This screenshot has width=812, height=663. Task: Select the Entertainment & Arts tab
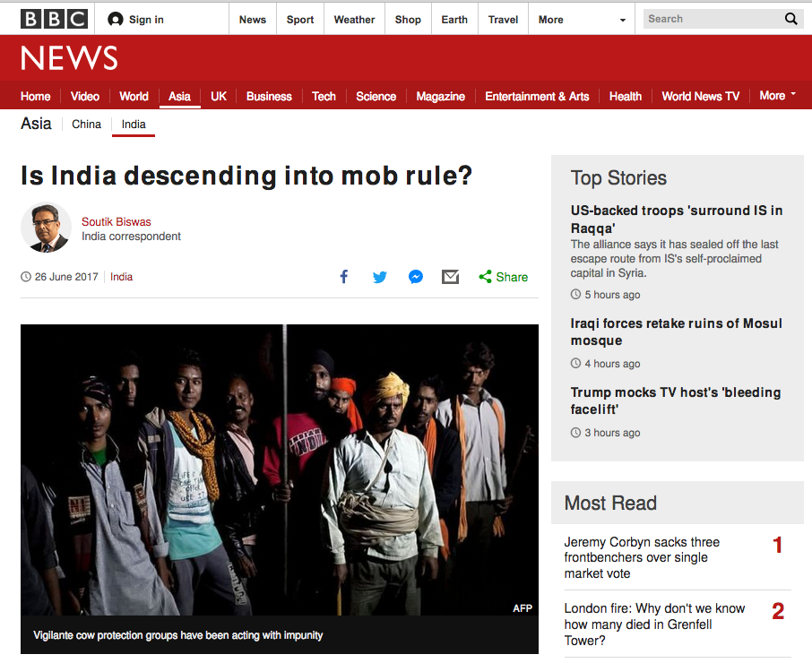click(x=537, y=96)
